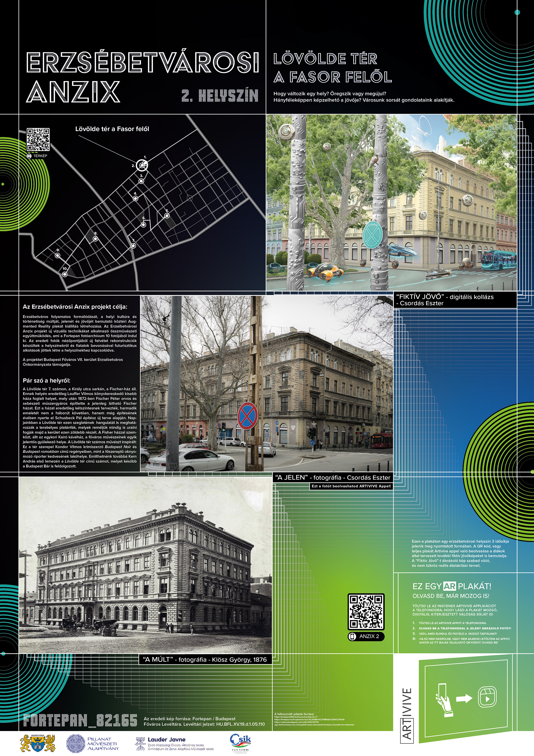
Task: Open the budapest100.hu source link
Action: 296,717
